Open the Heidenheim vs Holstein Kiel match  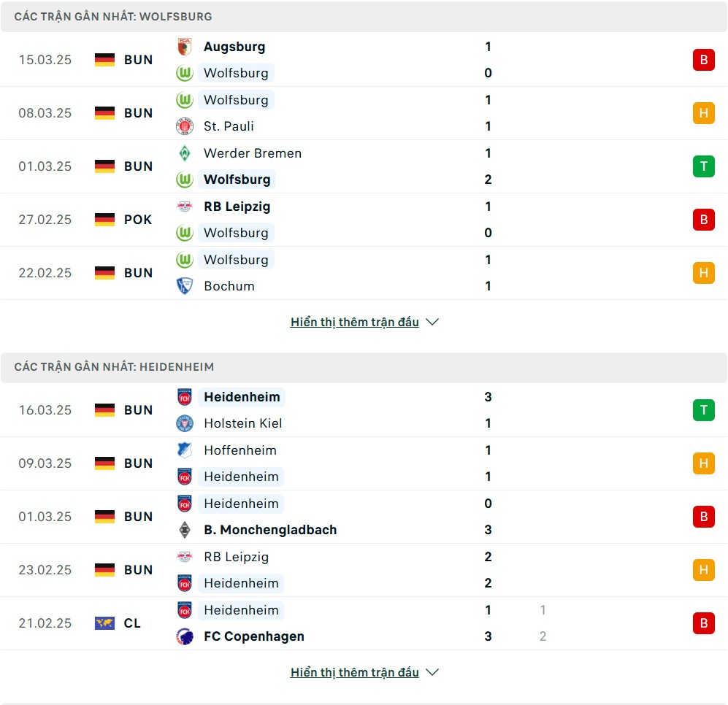[x=364, y=410]
